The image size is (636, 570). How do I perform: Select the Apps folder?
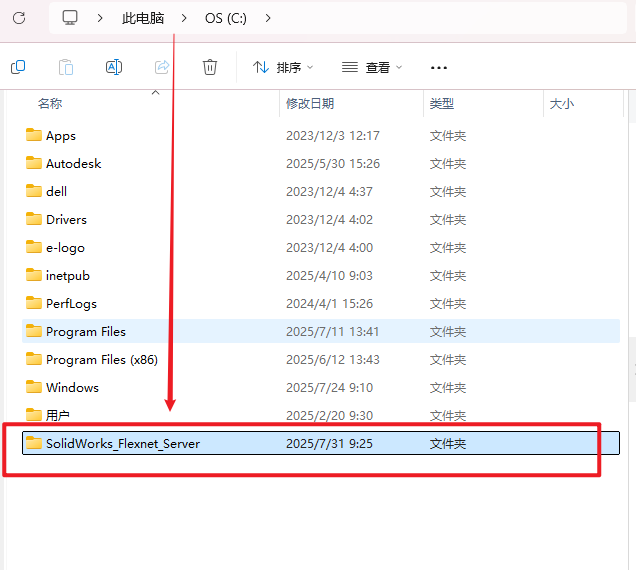coord(320,136)
